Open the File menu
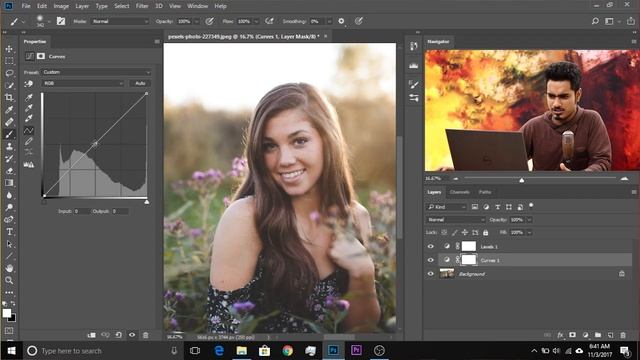640x360 pixels. (26, 6)
